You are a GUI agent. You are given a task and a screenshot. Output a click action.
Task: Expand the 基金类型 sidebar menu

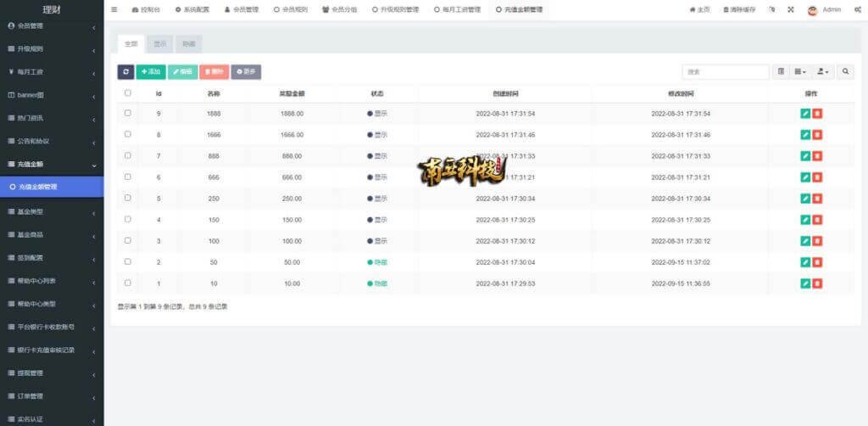click(51, 211)
